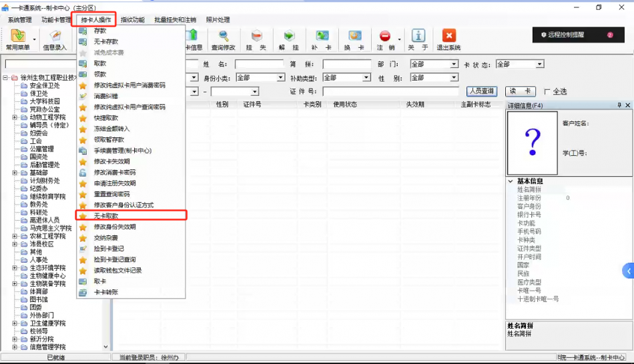634x364 pixels.
Task: Open the 信息录入 toolbar tool
Action: click(55, 36)
